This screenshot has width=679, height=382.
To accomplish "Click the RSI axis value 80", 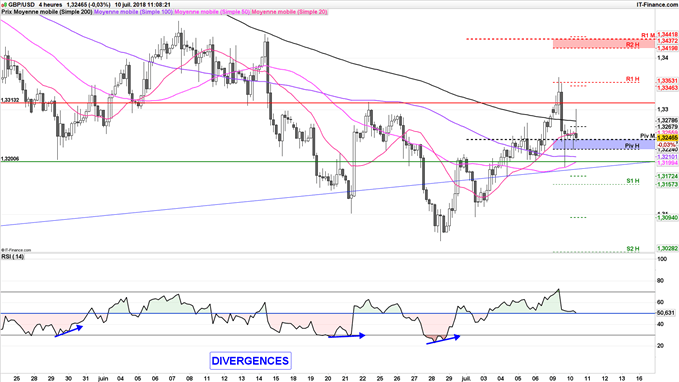I will point(661,281).
